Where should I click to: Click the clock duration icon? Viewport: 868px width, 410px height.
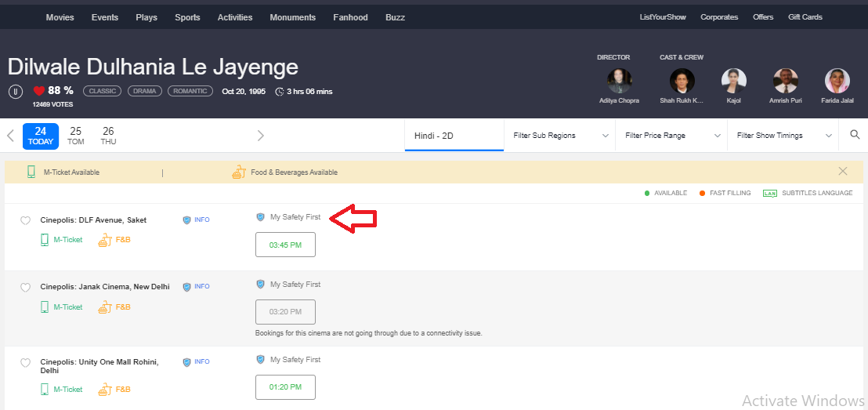[280, 92]
